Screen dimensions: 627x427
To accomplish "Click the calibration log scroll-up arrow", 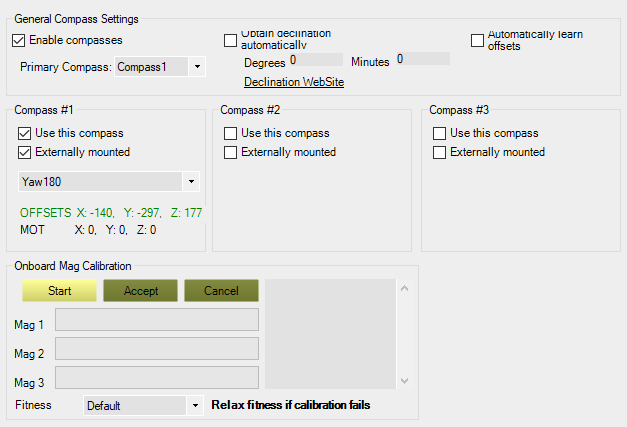I will click(404, 288).
